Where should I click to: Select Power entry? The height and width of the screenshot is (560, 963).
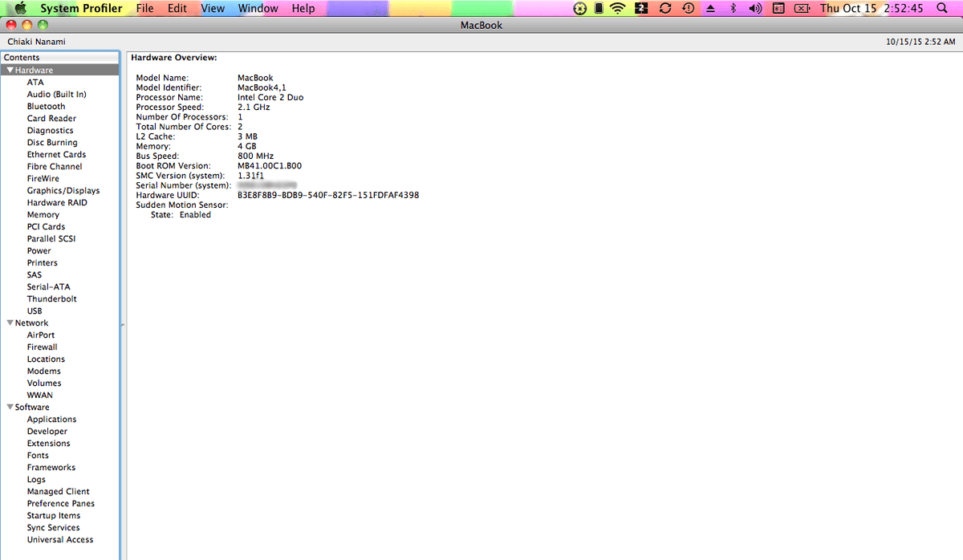pyautogui.click(x=39, y=251)
